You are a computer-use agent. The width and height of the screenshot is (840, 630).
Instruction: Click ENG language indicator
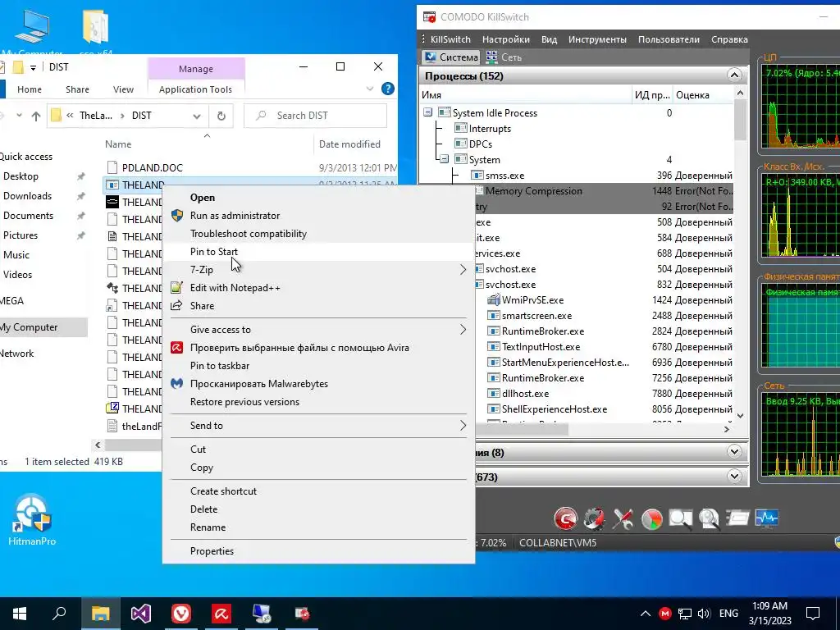tap(728, 614)
